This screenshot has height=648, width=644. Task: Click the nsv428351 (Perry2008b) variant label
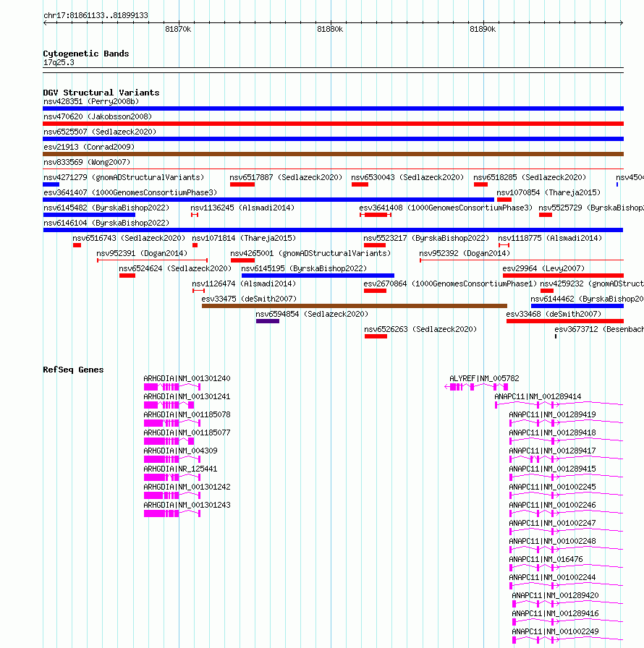91,102
